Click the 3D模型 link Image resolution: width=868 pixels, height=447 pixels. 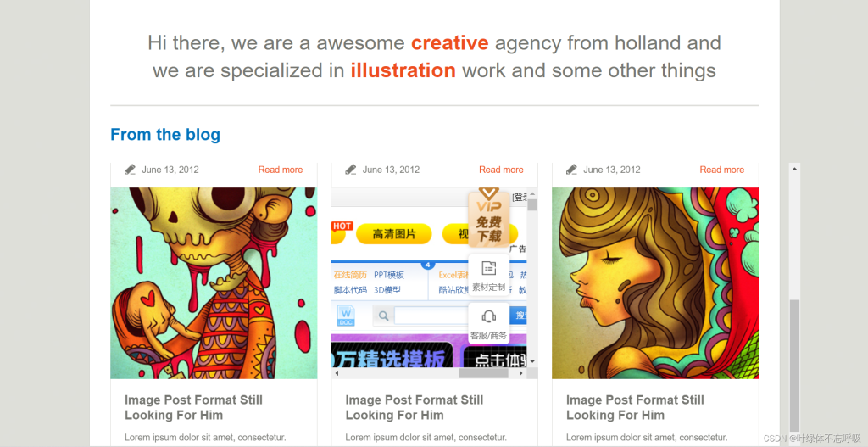pos(387,290)
